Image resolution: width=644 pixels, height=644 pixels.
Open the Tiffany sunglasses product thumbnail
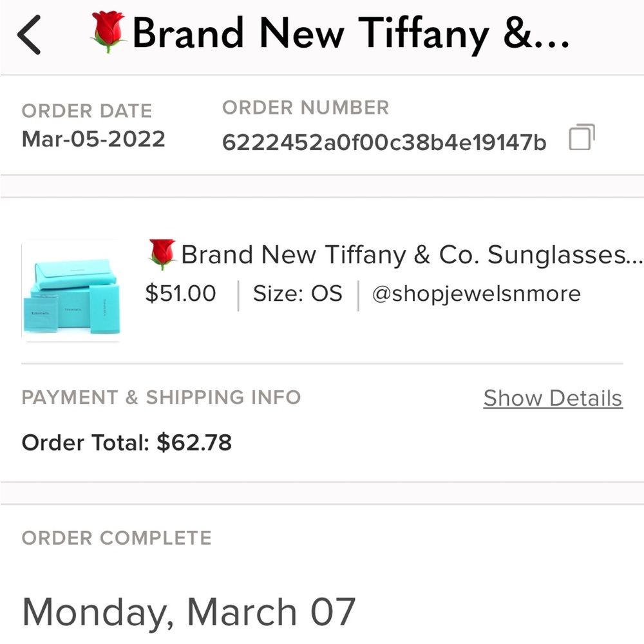click(x=71, y=291)
